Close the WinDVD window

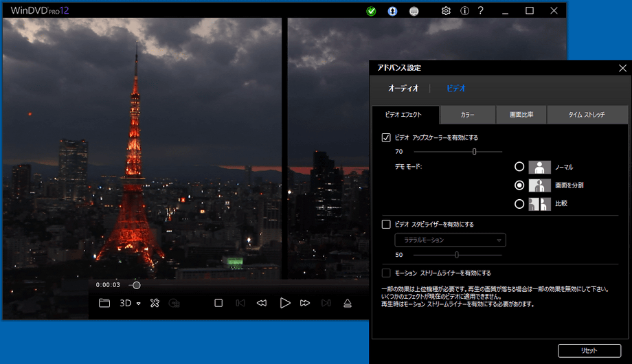coord(554,11)
